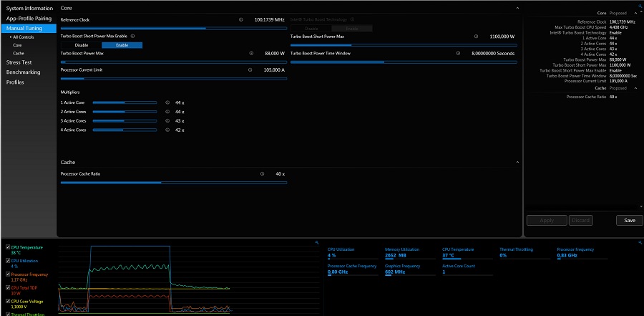Click wrench icon above the proposed settings panel

point(639,4)
